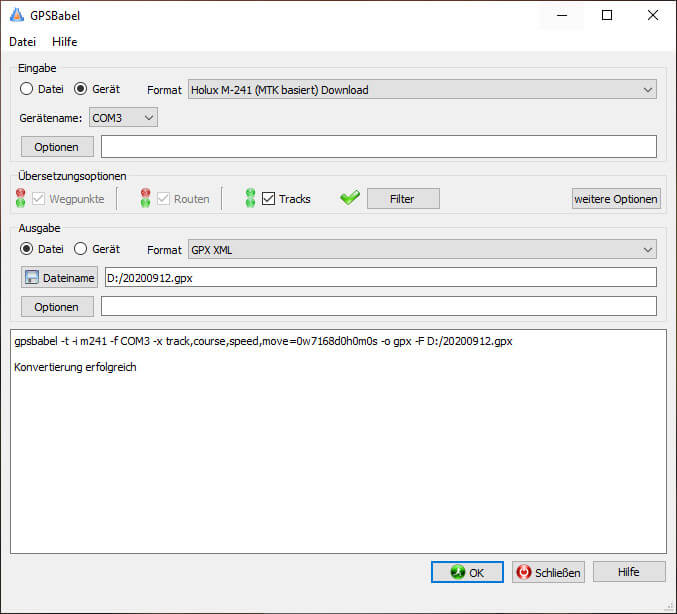Close the GPSBabel window
677x614 pixels.
tap(653, 16)
